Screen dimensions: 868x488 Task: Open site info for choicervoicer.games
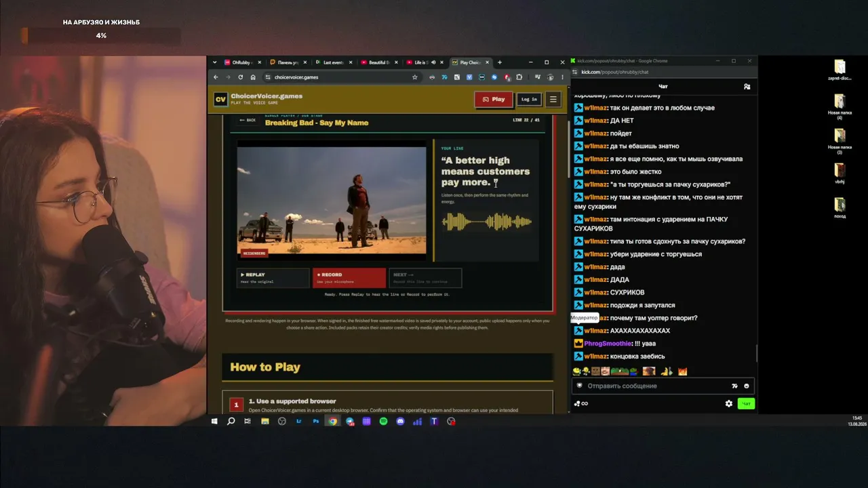(x=268, y=77)
